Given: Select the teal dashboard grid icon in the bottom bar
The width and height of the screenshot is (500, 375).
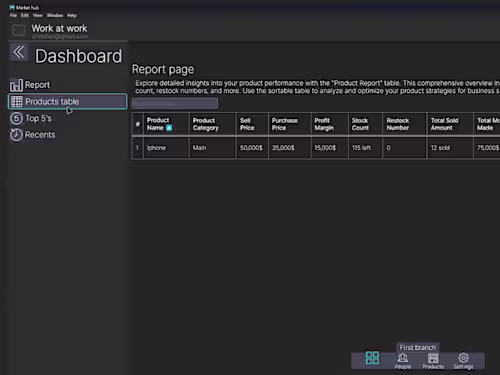Looking at the screenshot, I should tap(372, 358).
